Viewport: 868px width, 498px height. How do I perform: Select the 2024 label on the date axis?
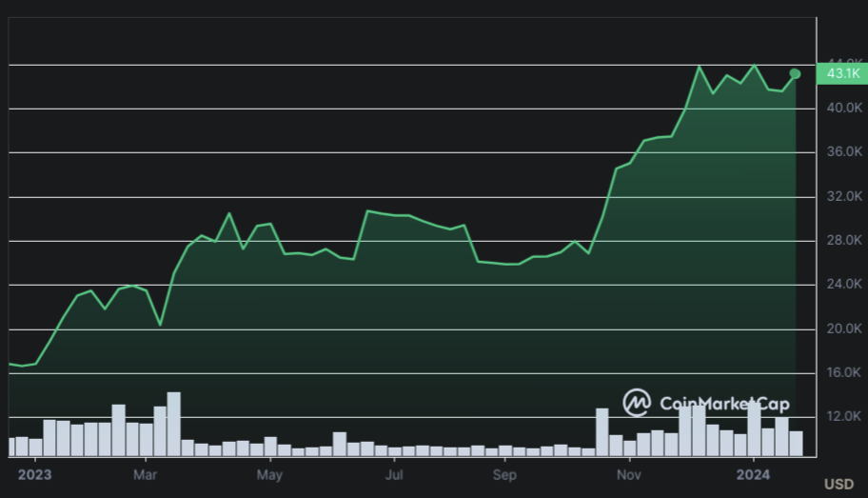coord(753,473)
